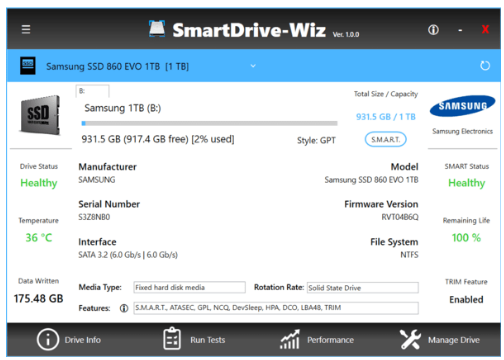Open the about info icon in title bar
This screenshot has height=360, width=504.
tap(433, 30)
